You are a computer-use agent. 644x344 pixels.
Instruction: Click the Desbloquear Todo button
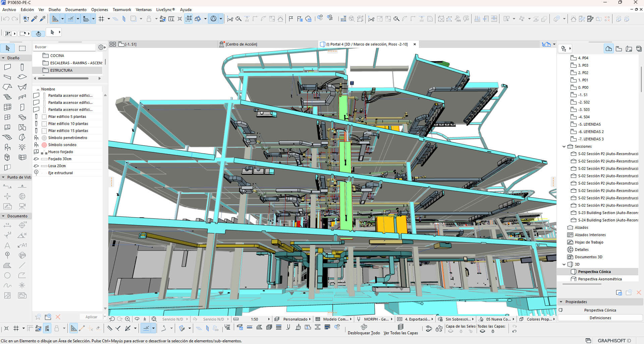tap(364, 330)
